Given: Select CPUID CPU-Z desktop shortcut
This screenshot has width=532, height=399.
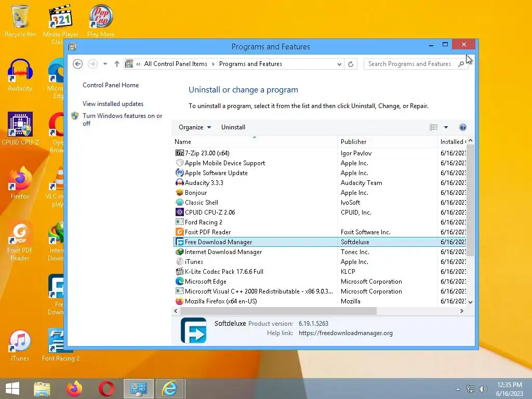Looking at the screenshot, I should pyautogui.click(x=20, y=129).
